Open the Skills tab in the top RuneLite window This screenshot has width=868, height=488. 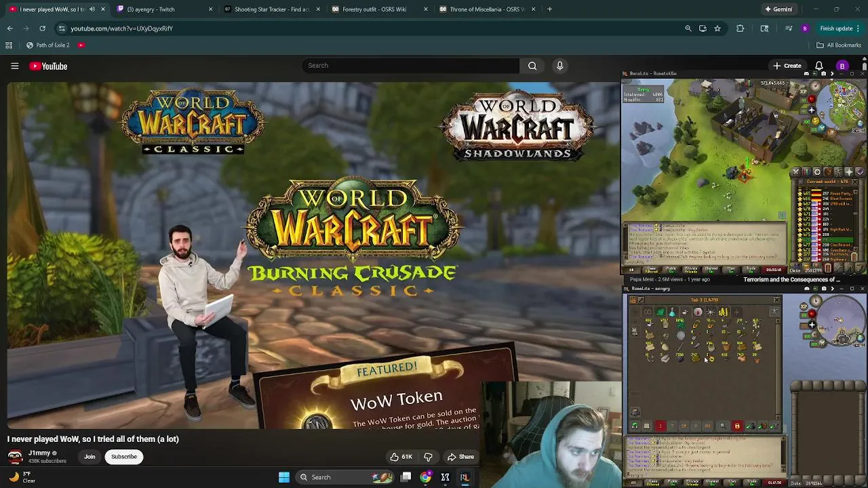tap(806, 171)
